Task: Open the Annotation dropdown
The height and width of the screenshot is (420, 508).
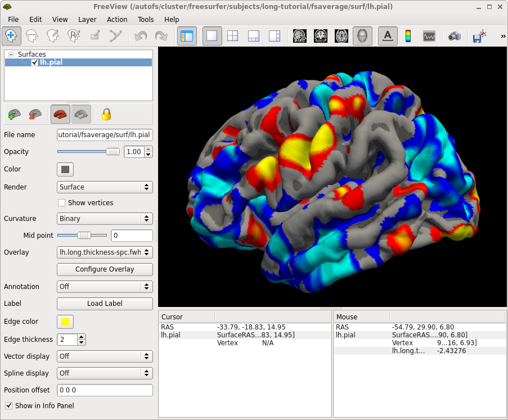Action: pos(105,287)
